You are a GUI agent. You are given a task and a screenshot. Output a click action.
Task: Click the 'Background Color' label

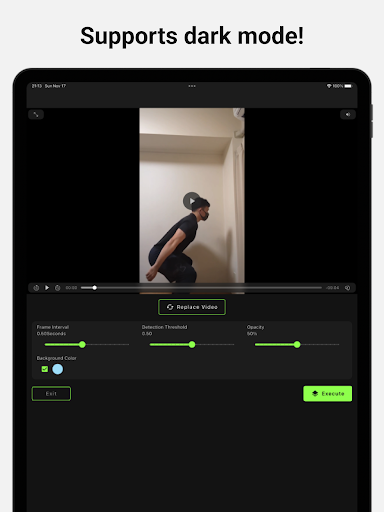56,358
